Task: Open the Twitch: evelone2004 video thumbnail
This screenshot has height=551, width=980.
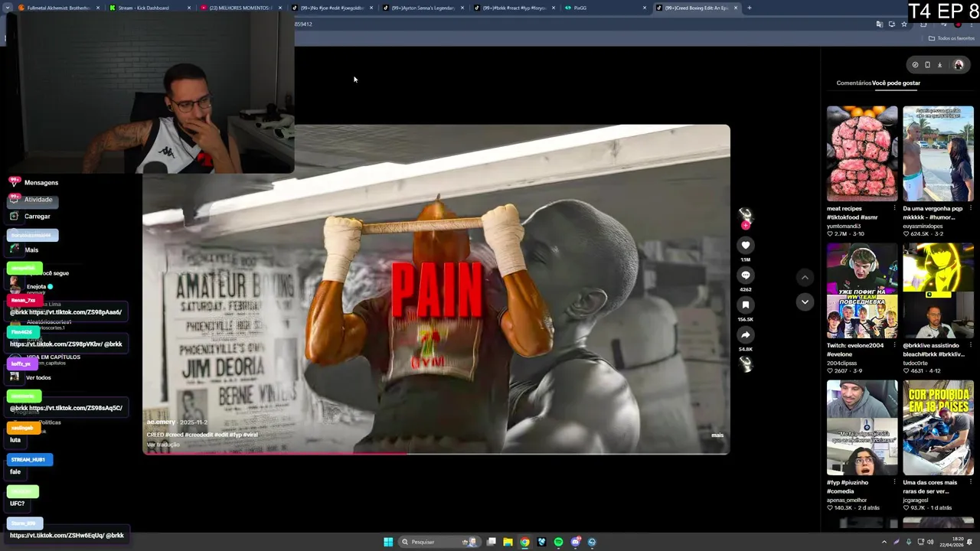Action: [862, 291]
